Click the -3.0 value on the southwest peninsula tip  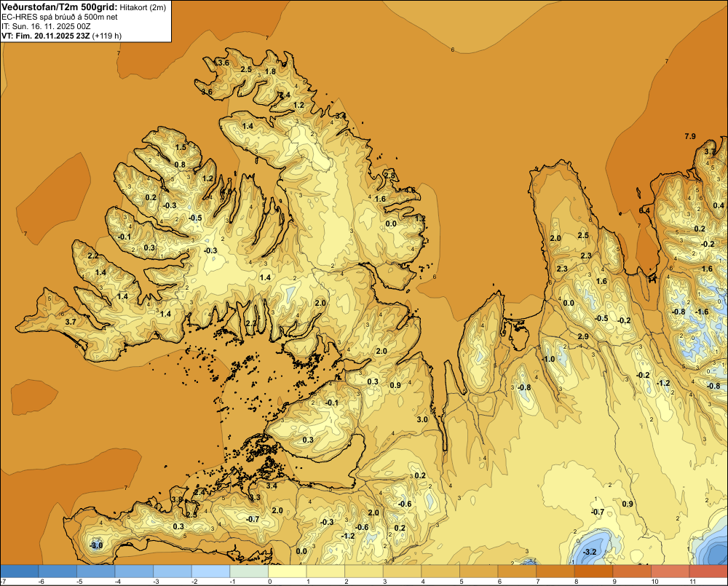(x=96, y=545)
